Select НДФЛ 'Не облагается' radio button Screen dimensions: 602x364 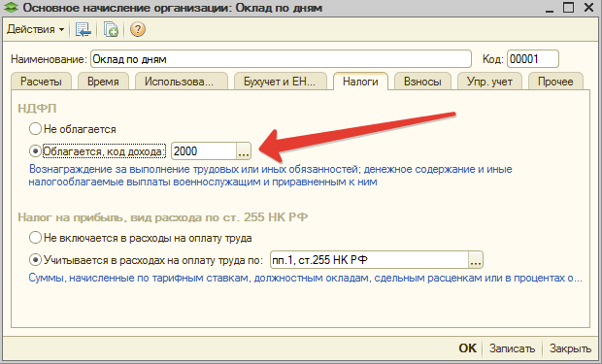click(x=35, y=129)
